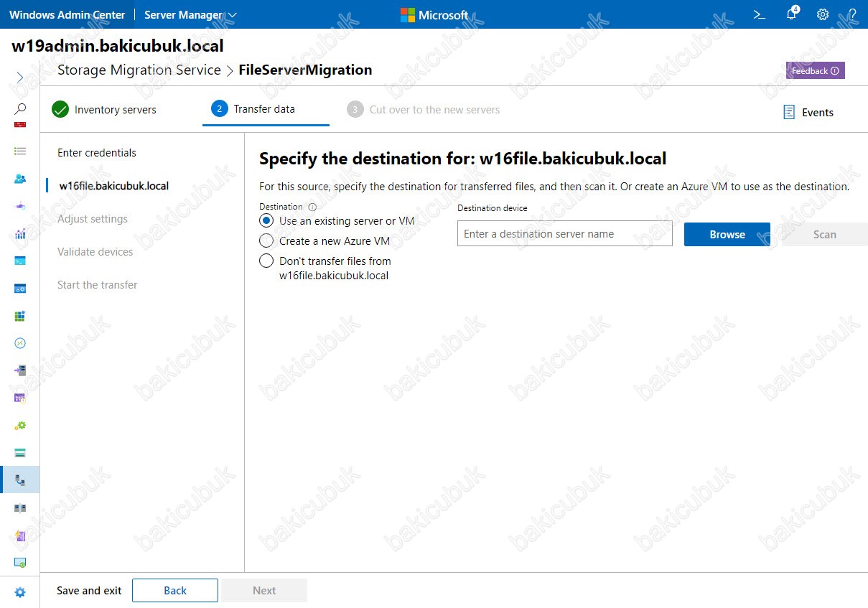Expand the tools sidebar with the chevron
868x608 pixels.
pyautogui.click(x=20, y=77)
